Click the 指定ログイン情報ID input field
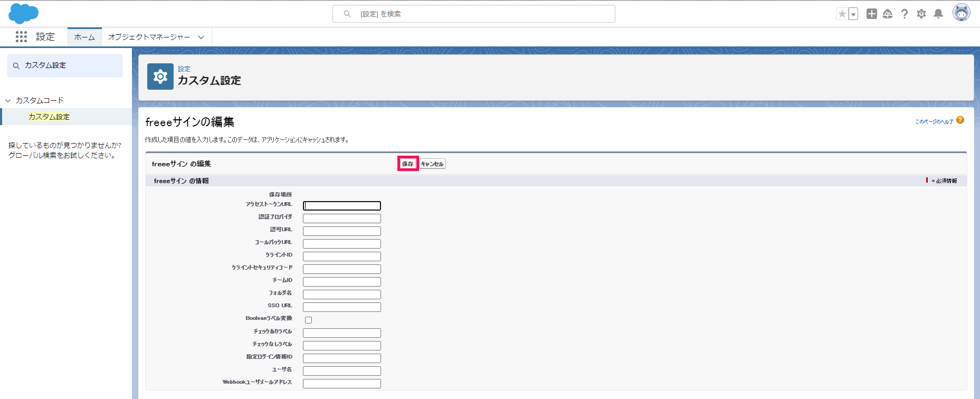The height and width of the screenshot is (399, 980). pos(342,358)
